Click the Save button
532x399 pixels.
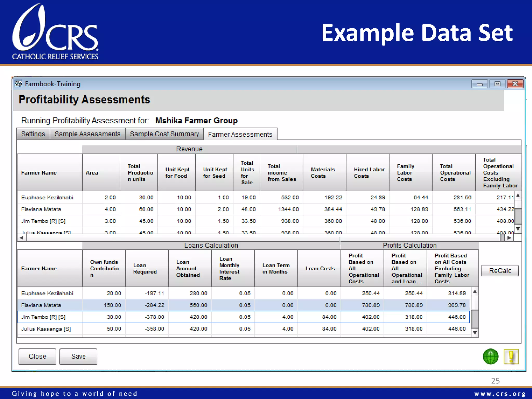78,356
